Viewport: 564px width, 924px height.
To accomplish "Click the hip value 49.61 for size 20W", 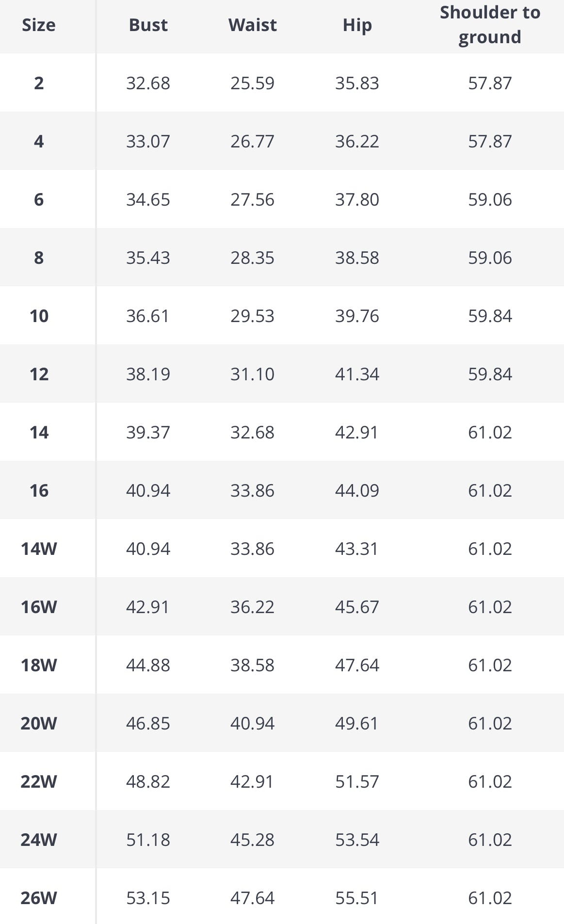I will point(357,723).
